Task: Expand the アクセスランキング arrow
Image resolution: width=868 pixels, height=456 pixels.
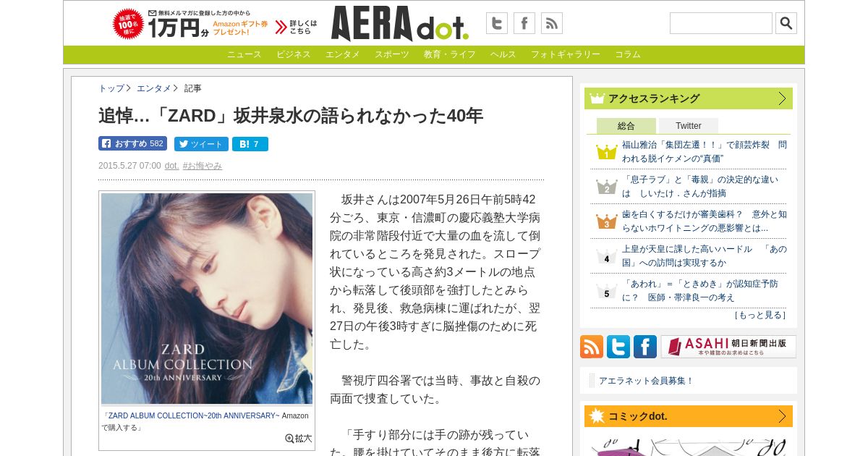Action: tap(782, 98)
